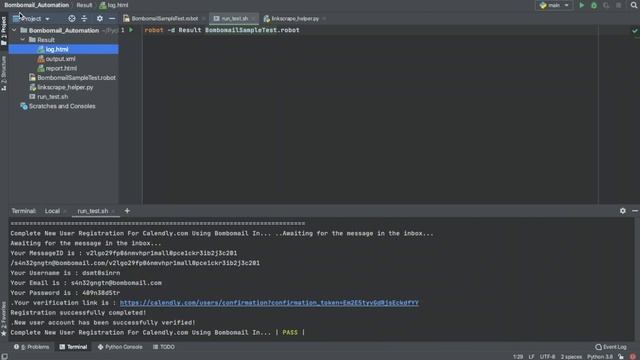The image size is (640, 360).
Task: Click the cursor position 1:29 indicator
Action: (x=518, y=357)
